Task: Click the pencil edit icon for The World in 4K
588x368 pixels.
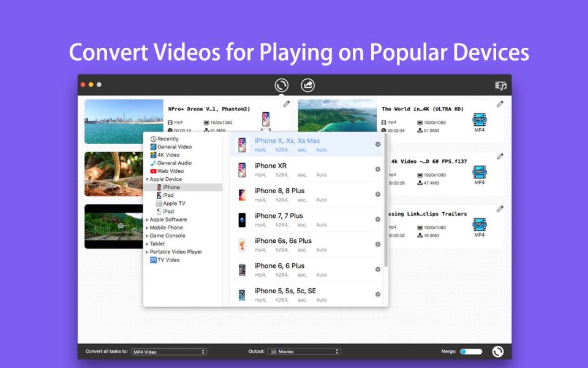Action: click(x=500, y=104)
